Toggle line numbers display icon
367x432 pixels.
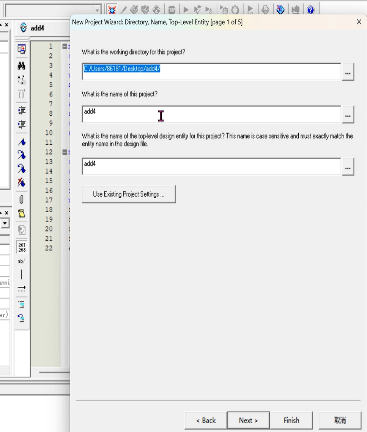22,247
